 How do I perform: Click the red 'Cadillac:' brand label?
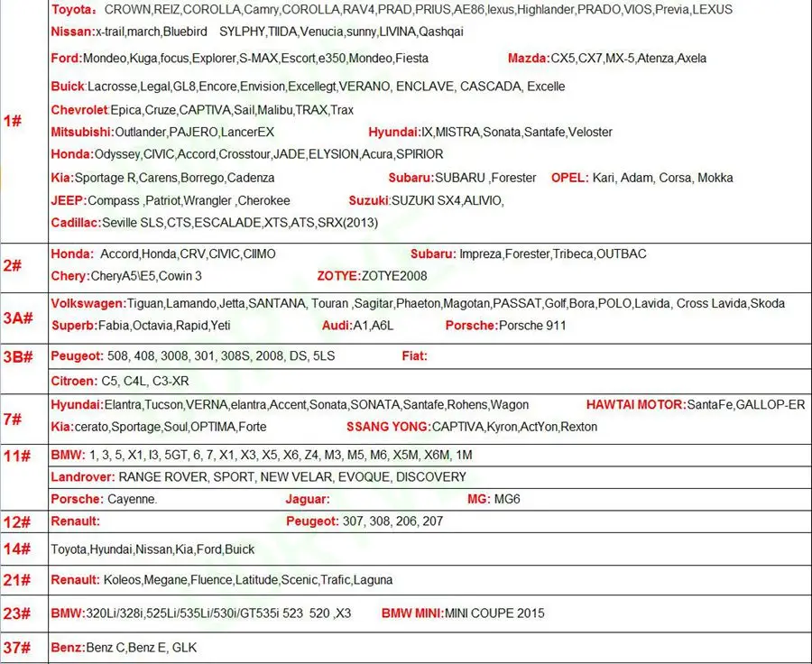pyautogui.click(x=76, y=223)
